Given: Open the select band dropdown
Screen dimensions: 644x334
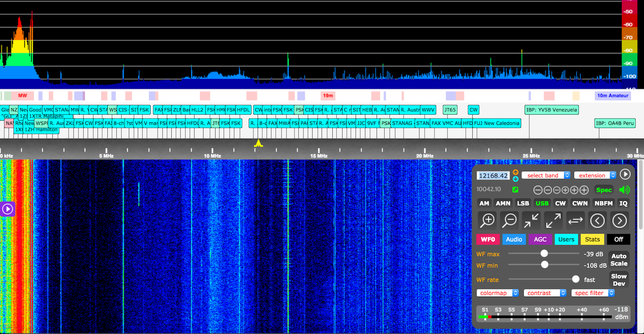Looking at the screenshot, I should 546,175.
